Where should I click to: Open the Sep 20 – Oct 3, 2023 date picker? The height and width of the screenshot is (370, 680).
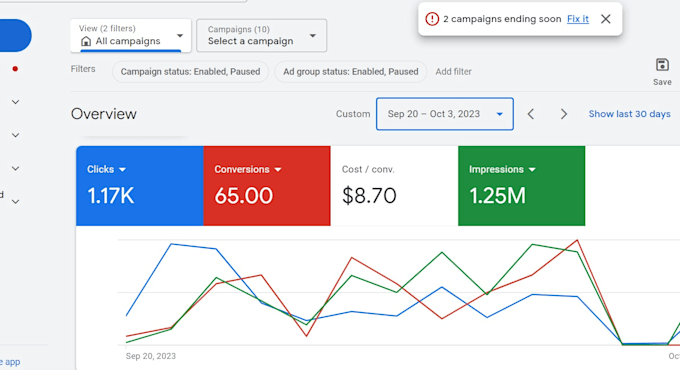pos(445,114)
